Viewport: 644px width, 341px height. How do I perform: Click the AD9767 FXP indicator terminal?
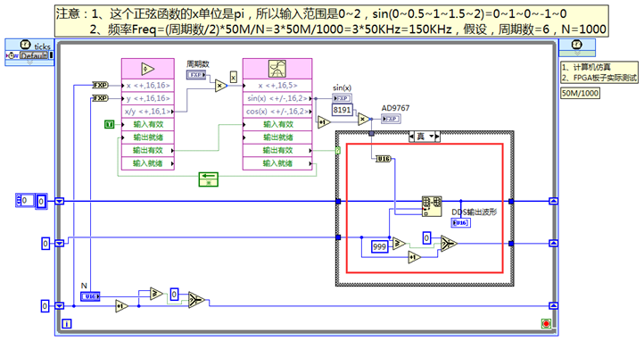(x=391, y=119)
